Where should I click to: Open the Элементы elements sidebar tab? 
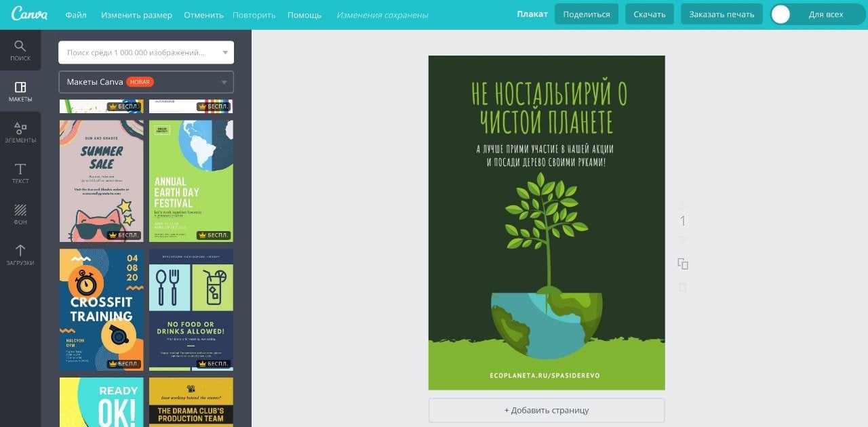tap(20, 132)
